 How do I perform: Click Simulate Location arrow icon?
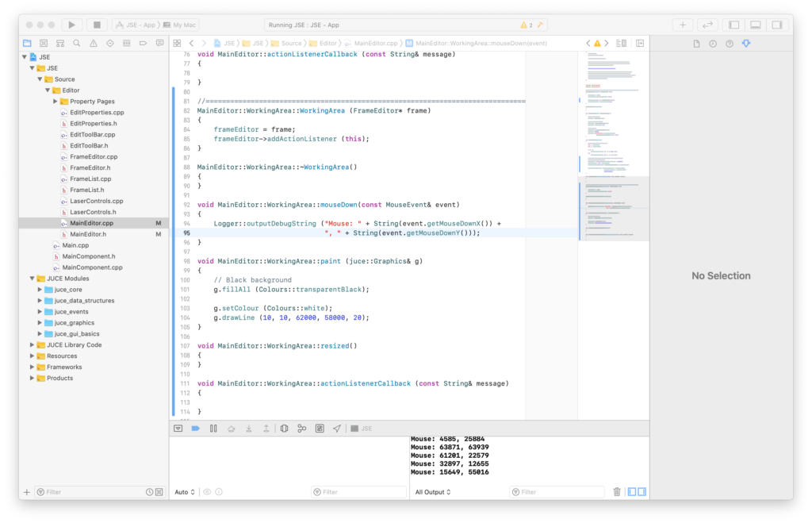pos(337,429)
